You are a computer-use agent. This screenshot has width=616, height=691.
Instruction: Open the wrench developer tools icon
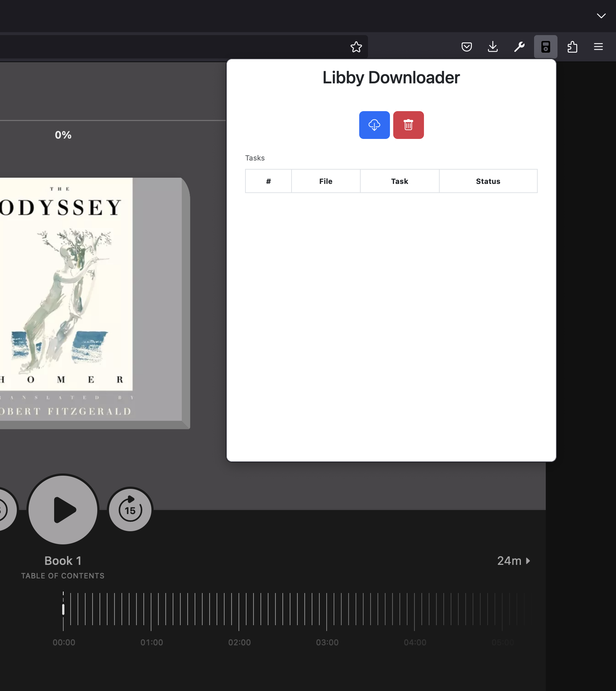(x=519, y=47)
